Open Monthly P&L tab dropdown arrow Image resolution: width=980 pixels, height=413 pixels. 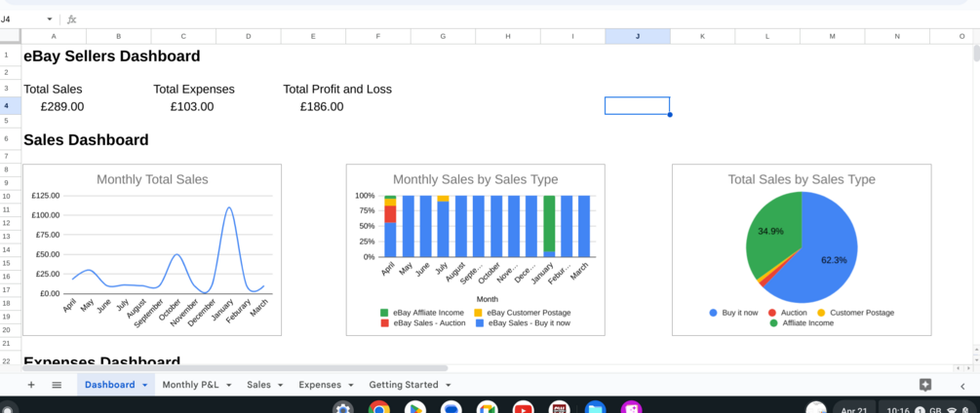tap(229, 386)
